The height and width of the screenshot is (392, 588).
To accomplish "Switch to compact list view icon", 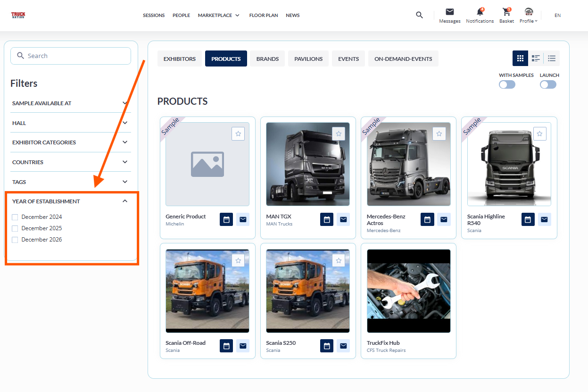I will tap(551, 58).
